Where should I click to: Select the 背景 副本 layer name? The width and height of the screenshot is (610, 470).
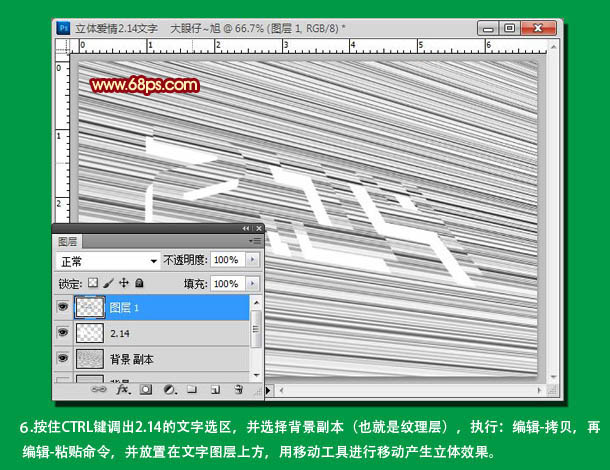131,359
